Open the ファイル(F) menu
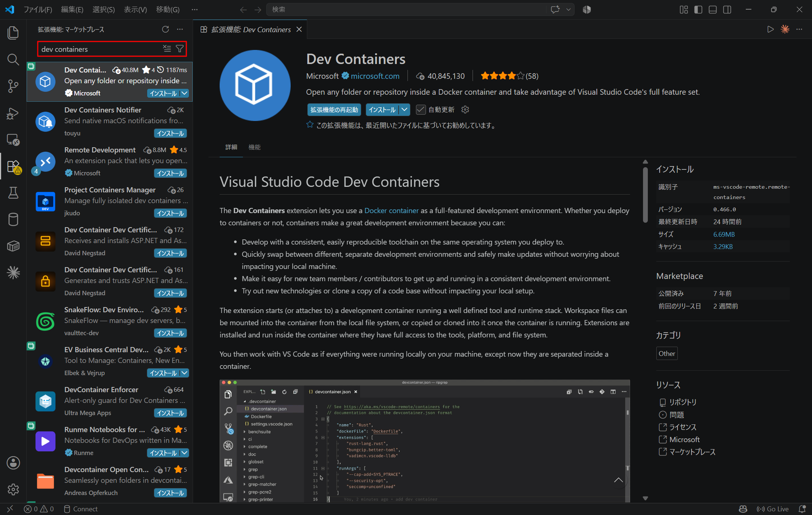Viewport: 812px width, 515px height. (38, 10)
